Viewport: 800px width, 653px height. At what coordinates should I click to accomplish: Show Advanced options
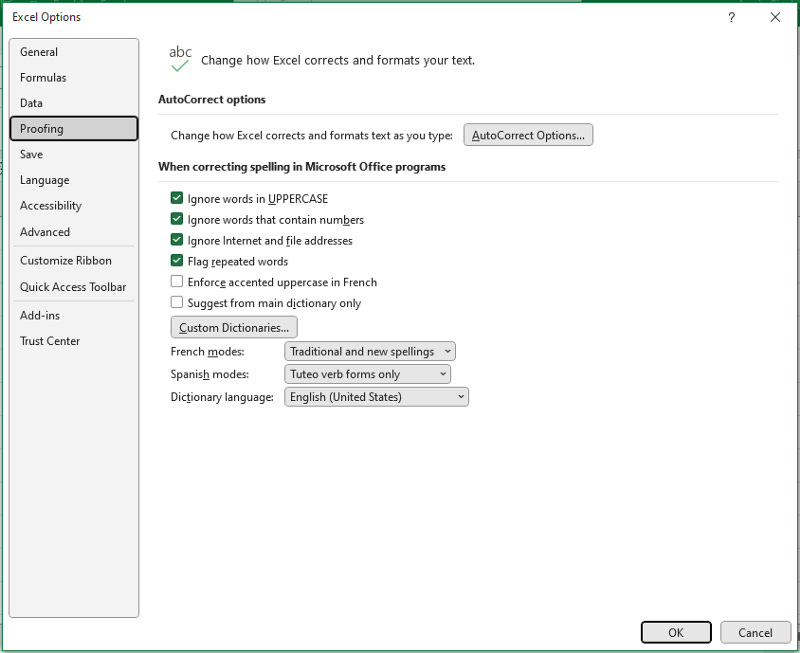coord(73,232)
